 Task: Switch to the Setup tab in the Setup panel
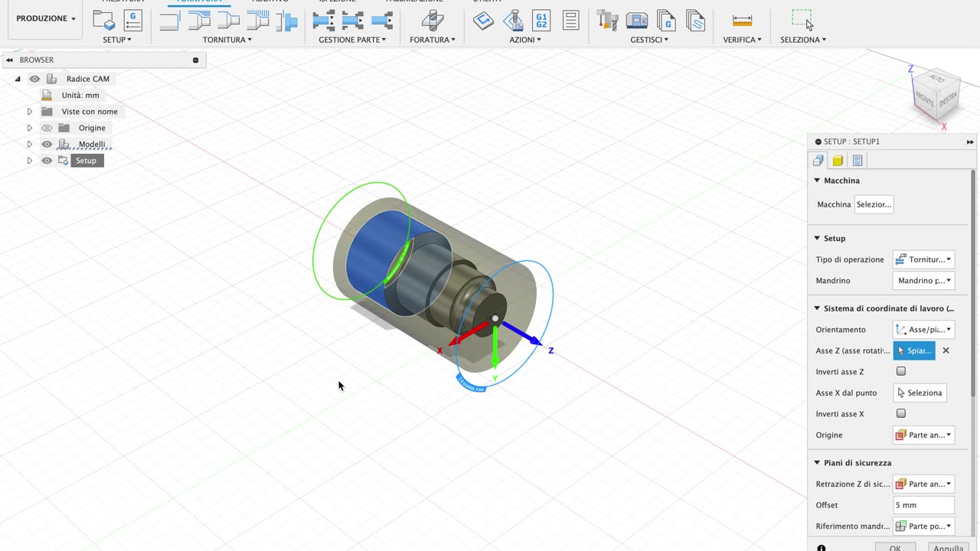click(818, 161)
